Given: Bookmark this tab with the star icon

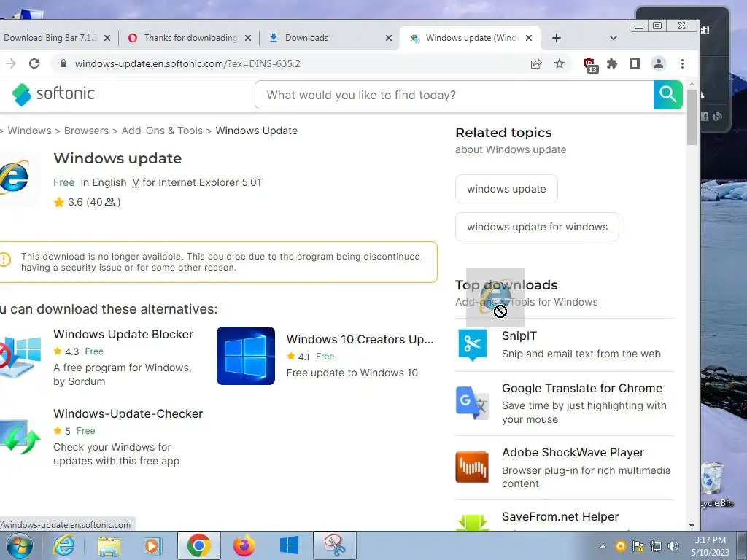Looking at the screenshot, I should [560, 63].
